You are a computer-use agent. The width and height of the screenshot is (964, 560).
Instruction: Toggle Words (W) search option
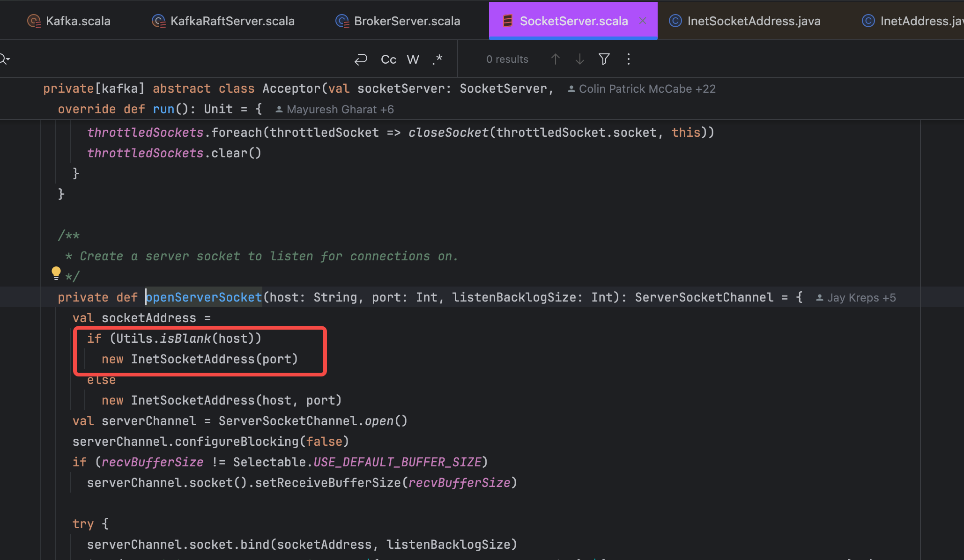click(x=413, y=59)
